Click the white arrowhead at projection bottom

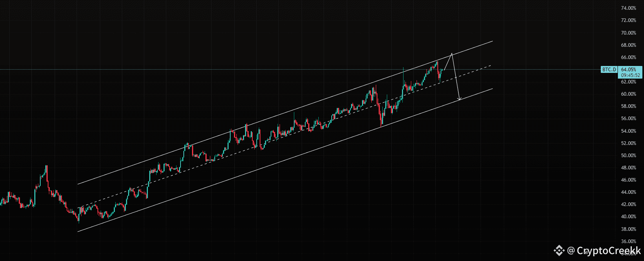(459, 99)
